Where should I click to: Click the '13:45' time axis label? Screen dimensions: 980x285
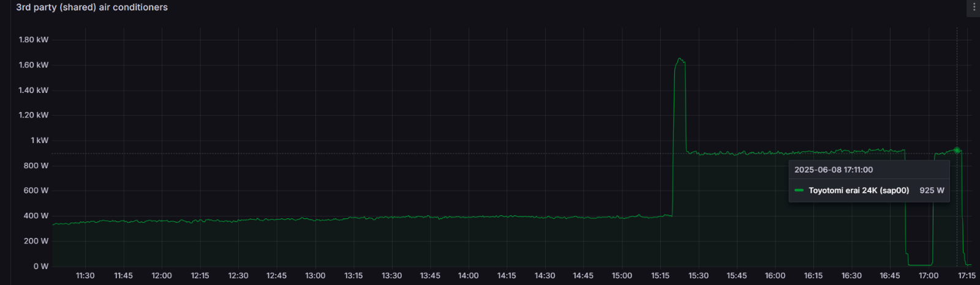pyautogui.click(x=430, y=276)
